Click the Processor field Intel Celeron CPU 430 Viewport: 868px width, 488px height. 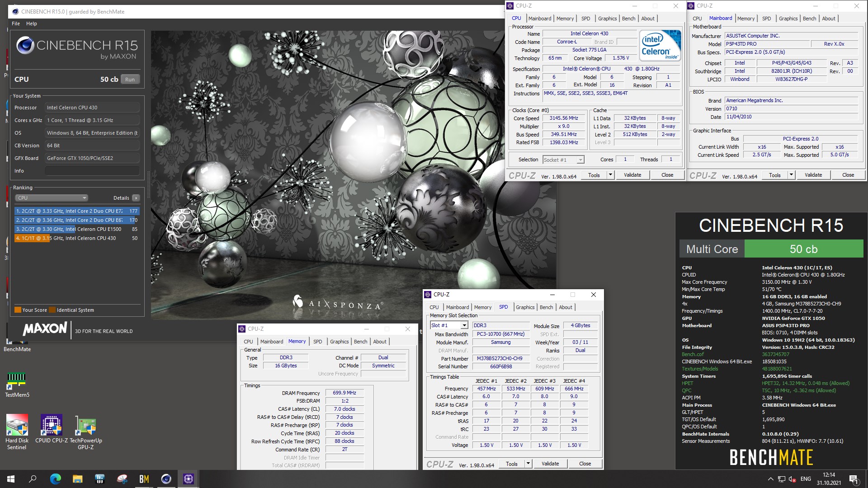pyautogui.click(x=92, y=108)
